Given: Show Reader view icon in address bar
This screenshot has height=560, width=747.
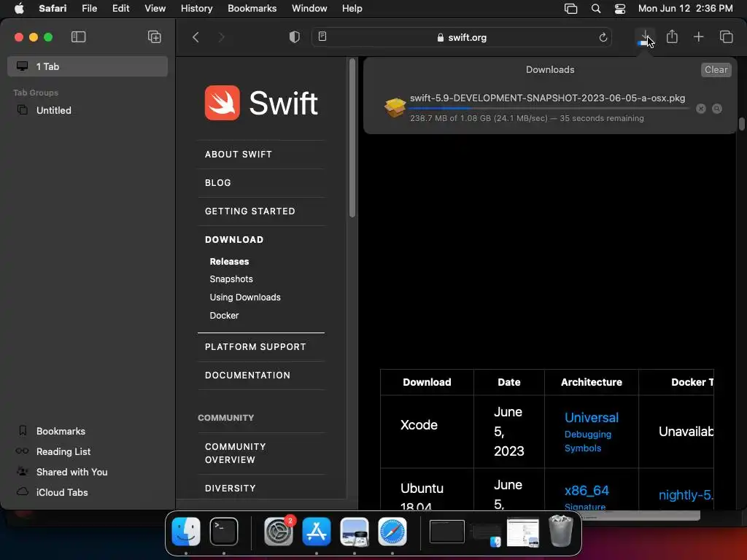Looking at the screenshot, I should click(x=322, y=36).
